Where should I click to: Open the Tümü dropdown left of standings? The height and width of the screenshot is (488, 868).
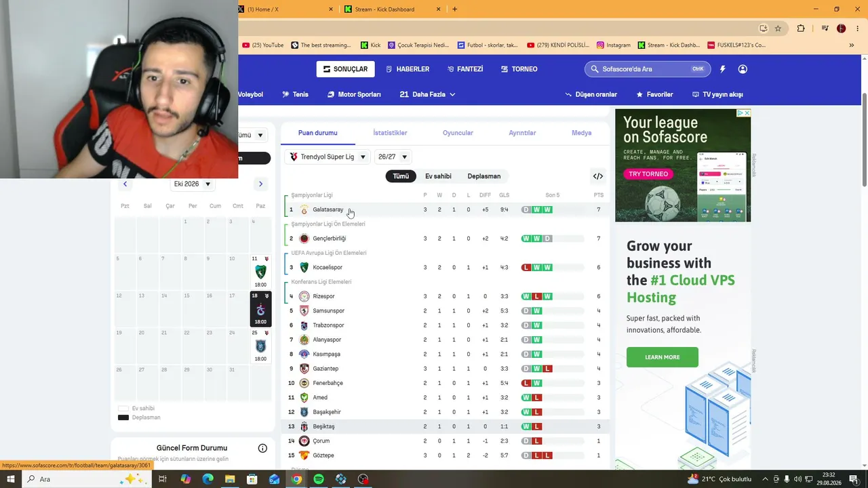coord(252,136)
